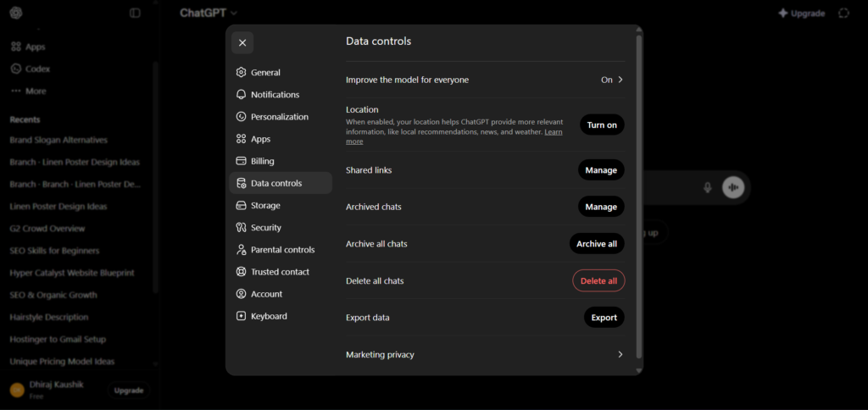Open the Account settings tab
The image size is (868, 410).
tap(281, 294)
